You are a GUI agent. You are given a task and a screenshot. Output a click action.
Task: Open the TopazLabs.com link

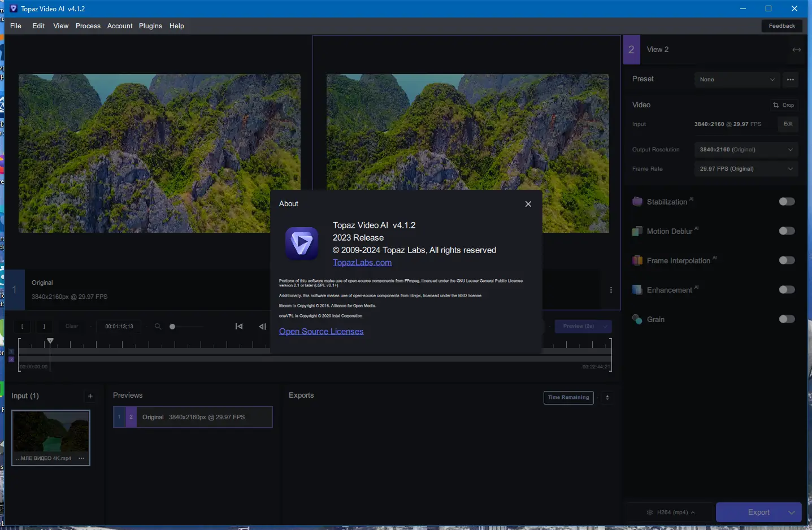point(362,263)
